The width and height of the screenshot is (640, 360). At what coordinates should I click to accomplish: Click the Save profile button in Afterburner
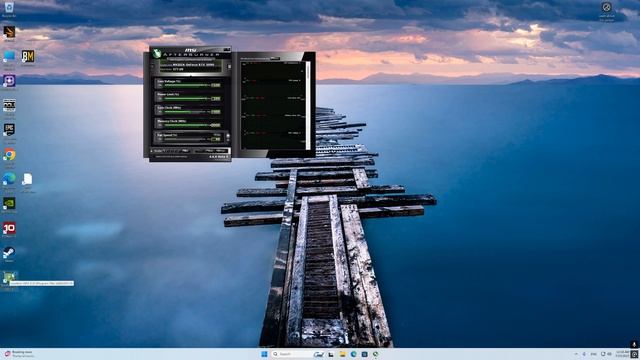186,151
